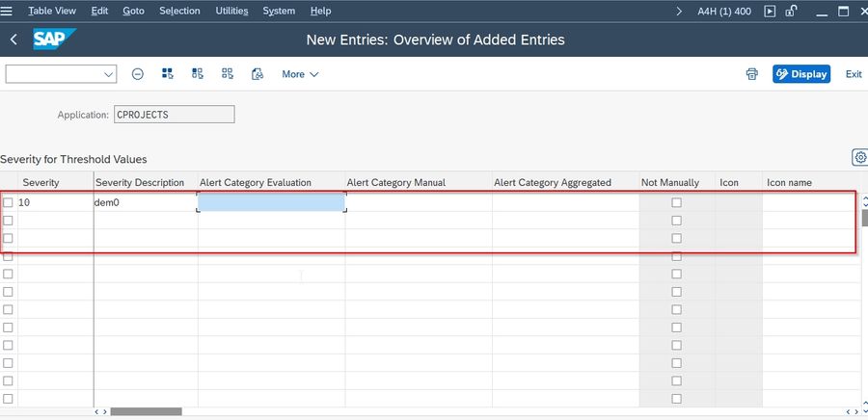Open table settings gear icon
Screen dimensions: 868x420
coord(860,158)
